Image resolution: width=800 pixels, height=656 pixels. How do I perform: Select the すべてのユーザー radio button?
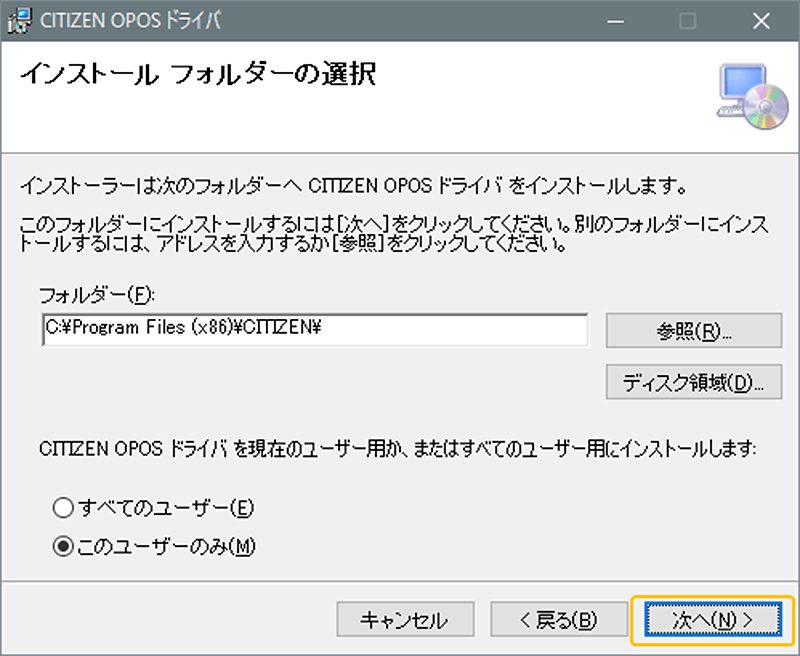pyautogui.click(x=64, y=508)
